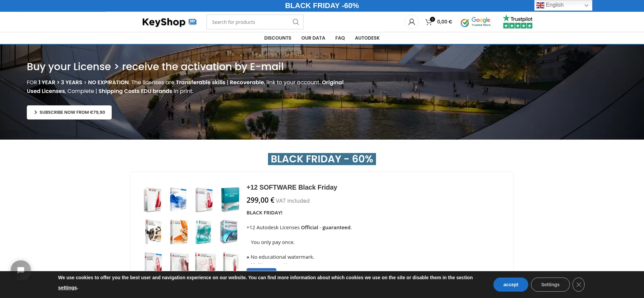Image resolution: width=644 pixels, height=298 pixels.
Task: Select the 3ds Max box thumbnail
Action: click(204, 232)
